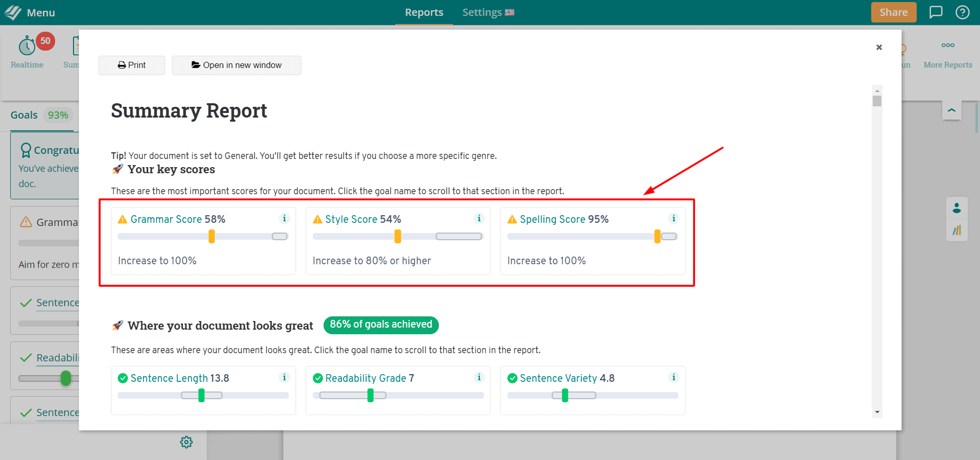This screenshot has height=460, width=980.
Task: Click the Grammar Score info icon
Action: click(284, 219)
